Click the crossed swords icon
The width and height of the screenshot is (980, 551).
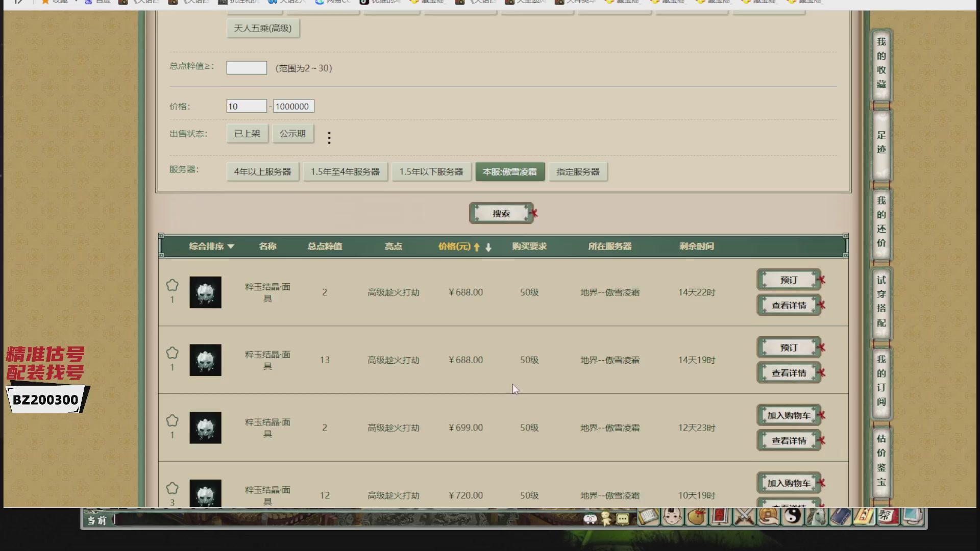coord(744,516)
